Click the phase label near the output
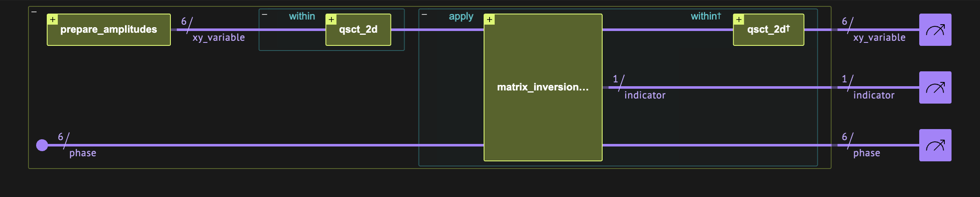Image resolution: width=980 pixels, height=197 pixels. (x=867, y=153)
